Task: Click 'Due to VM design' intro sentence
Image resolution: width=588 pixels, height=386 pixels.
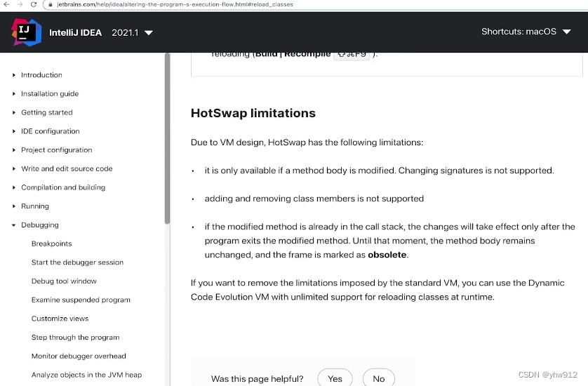Action: (x=307, y=142)
